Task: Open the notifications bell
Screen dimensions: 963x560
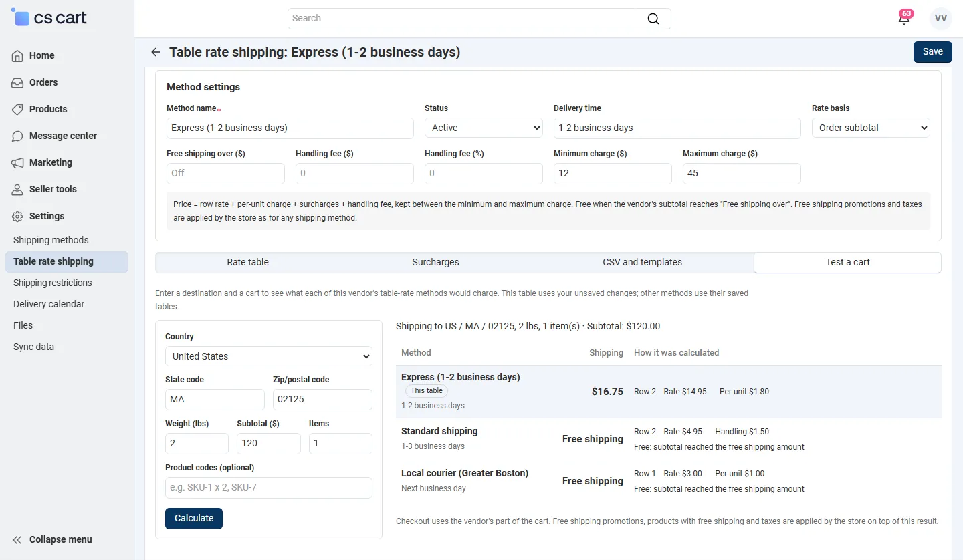Action: pyautogui.click(x=904, y=19)
